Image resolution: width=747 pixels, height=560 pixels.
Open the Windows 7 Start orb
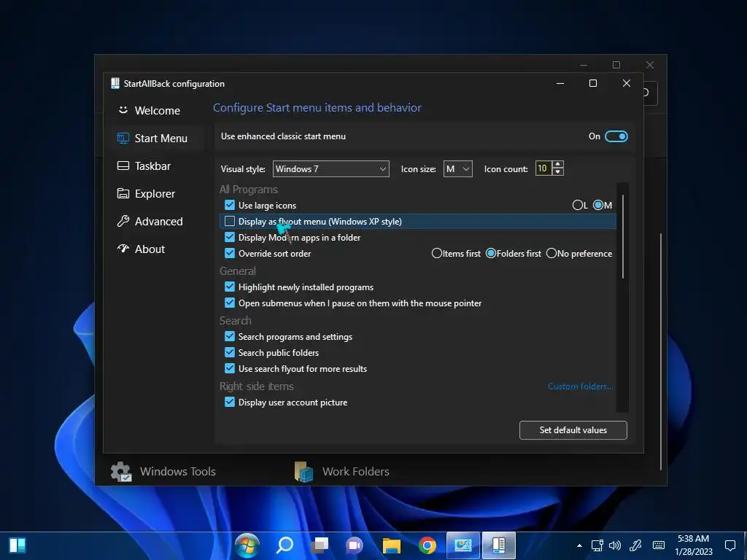click(x=247, y=545)
